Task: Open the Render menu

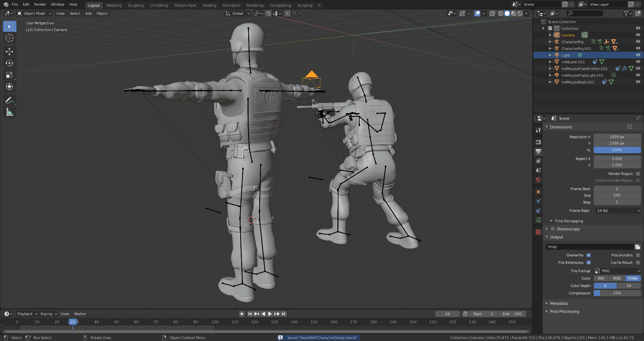Action: point(40,4)
